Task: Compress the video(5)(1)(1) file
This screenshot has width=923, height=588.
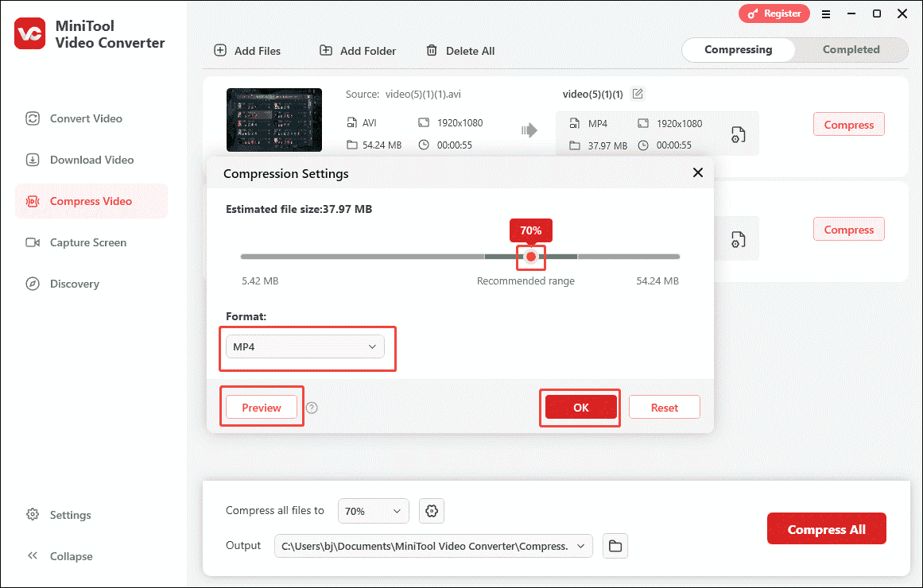Action: tap(849, 125)
